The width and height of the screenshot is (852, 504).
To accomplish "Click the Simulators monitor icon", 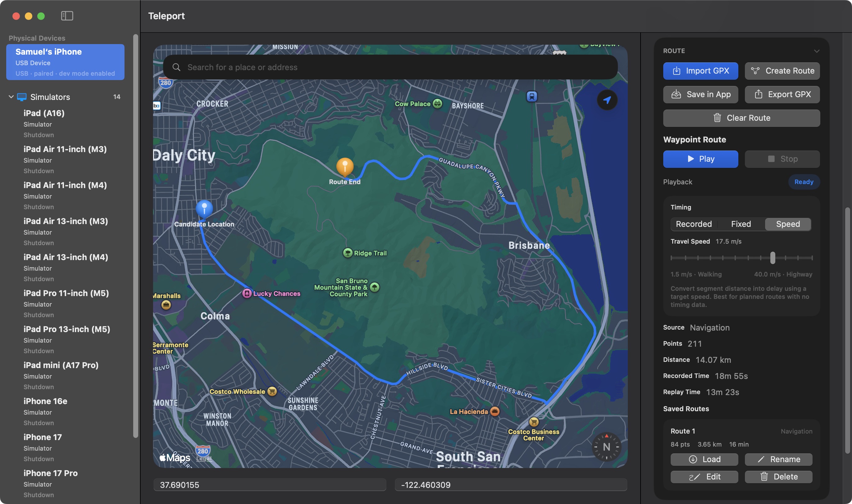I will [x=22, y=97].
